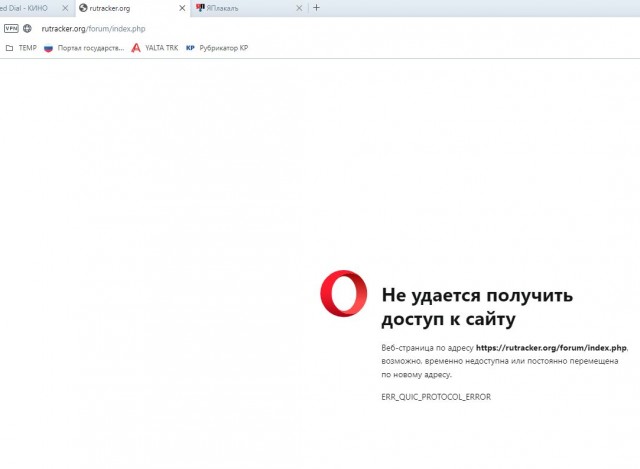This screenshot has width=640, height=469.
Task: Click the Russian flag Госуслуги bookmark icon
Action: pyautogui.click(x=48, y=48)
